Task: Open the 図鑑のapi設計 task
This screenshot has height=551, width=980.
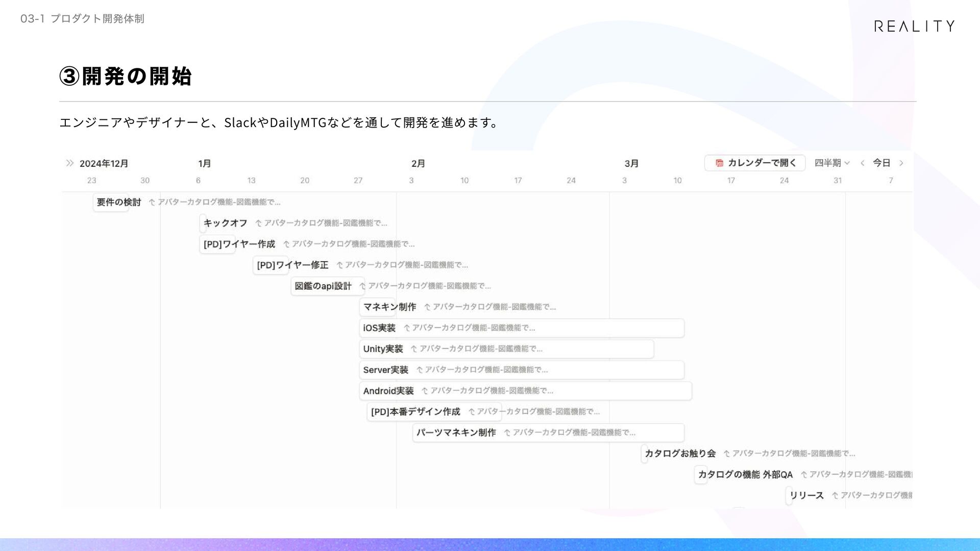Action: 323,286
